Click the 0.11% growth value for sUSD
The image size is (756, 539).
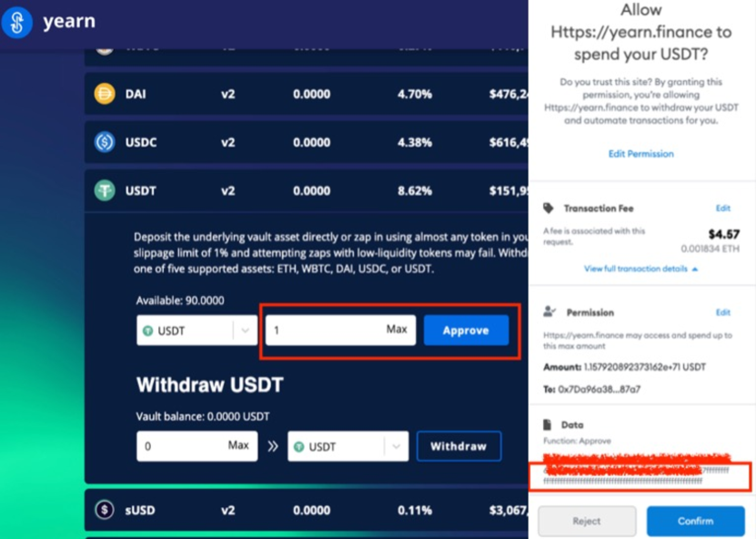(415, 510)
